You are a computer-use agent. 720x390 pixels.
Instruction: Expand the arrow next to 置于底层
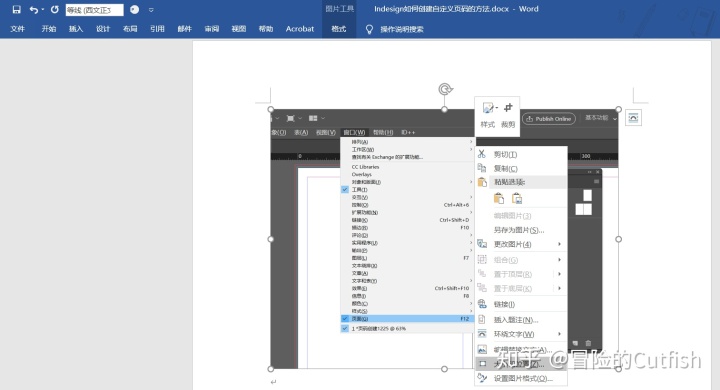coord(559,288)
